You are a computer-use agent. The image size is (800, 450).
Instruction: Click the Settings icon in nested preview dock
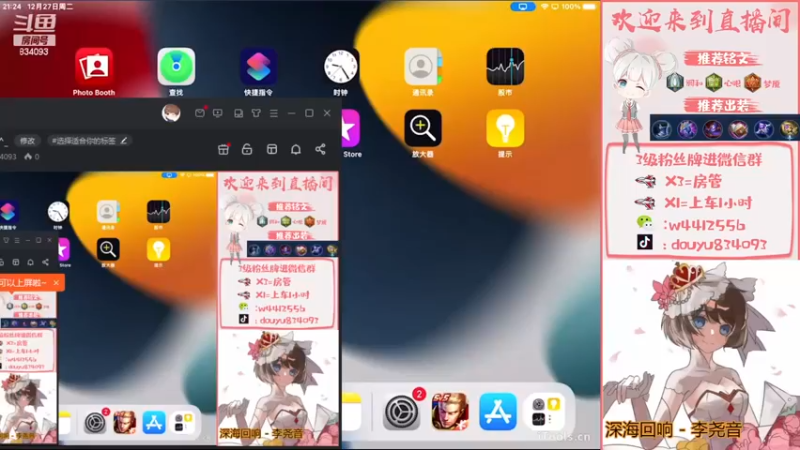[95, 422]
